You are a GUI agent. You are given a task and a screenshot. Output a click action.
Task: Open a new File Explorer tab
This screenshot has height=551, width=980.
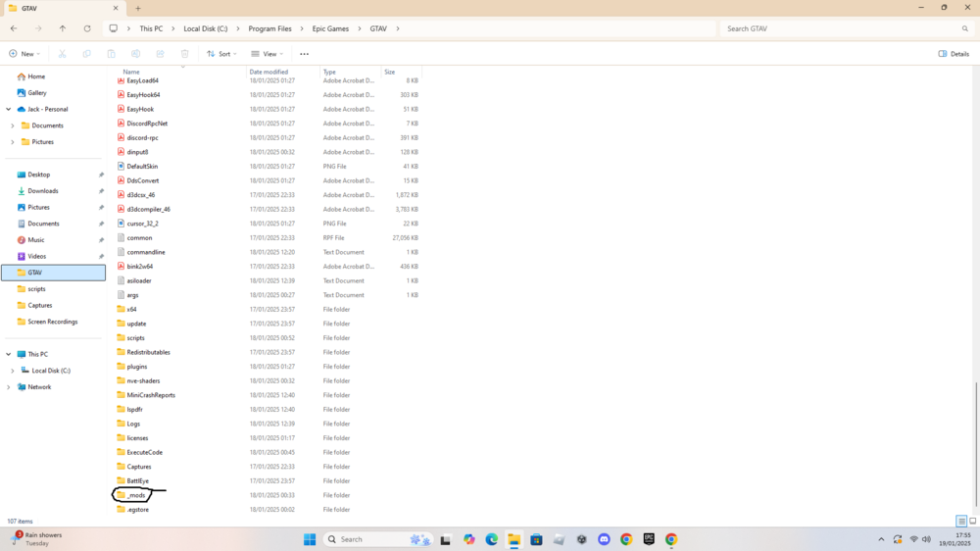[x=138, y=8]
